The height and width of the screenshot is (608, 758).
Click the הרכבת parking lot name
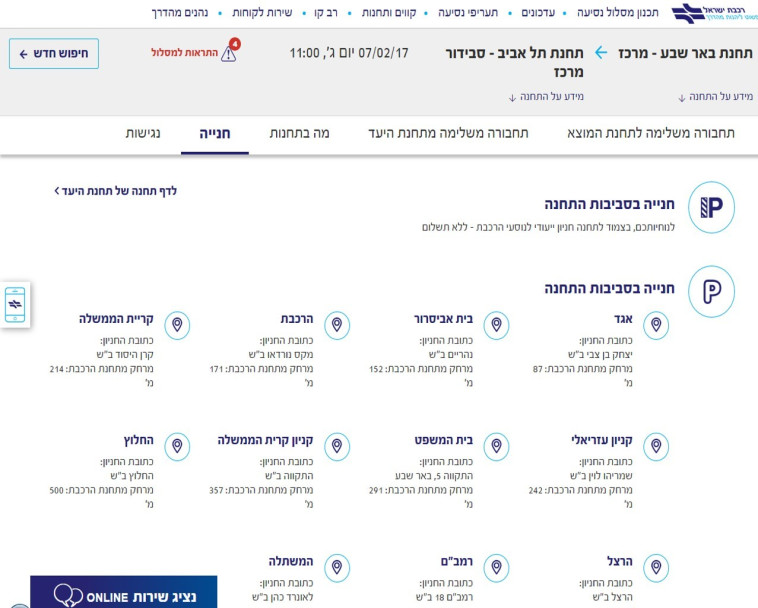click(297, 319)
